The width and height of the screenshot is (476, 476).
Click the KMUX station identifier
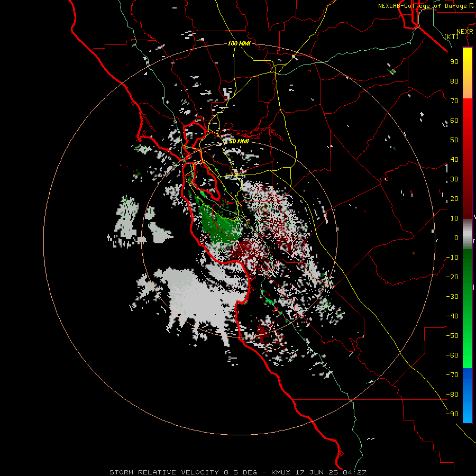[281, 472]
